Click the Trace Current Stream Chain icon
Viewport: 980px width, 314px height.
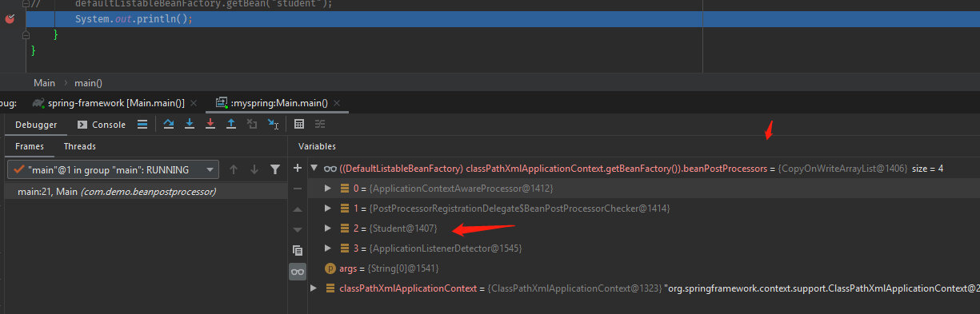[x=320, y=124]
